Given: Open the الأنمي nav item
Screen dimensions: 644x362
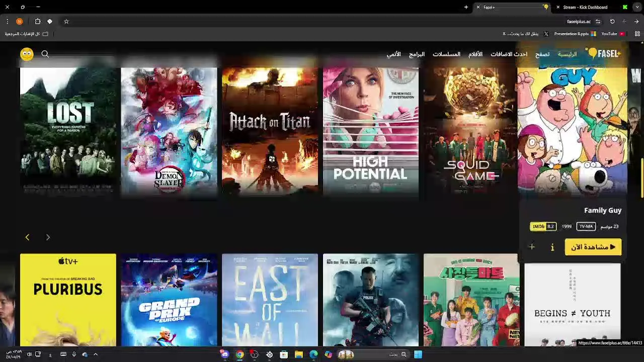Looking at the screenshot, I should pyautogui.click(x=393, y=54).
